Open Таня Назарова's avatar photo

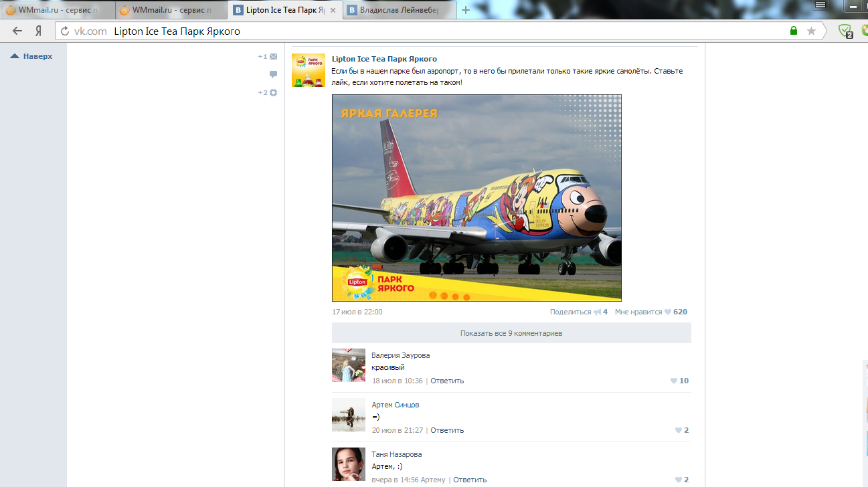click(349, 464)
